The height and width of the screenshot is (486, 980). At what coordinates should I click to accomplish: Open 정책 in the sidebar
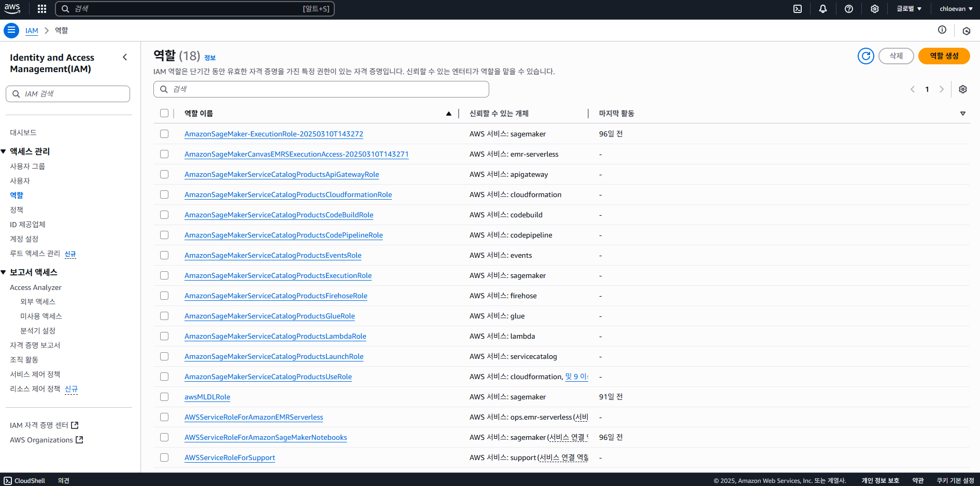17,210
